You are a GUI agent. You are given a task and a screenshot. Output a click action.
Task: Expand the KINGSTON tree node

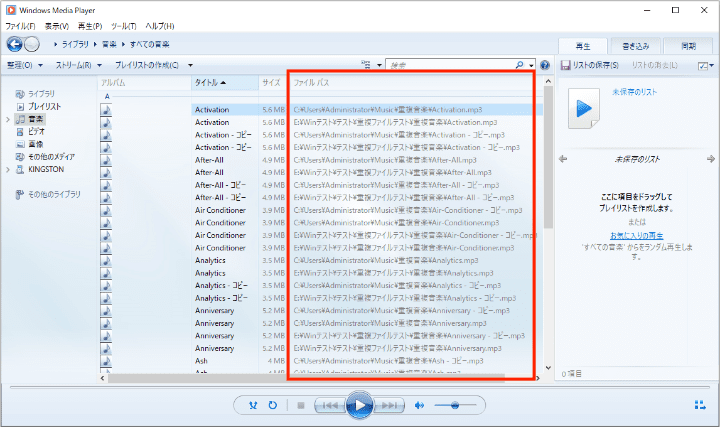(7, 169)
